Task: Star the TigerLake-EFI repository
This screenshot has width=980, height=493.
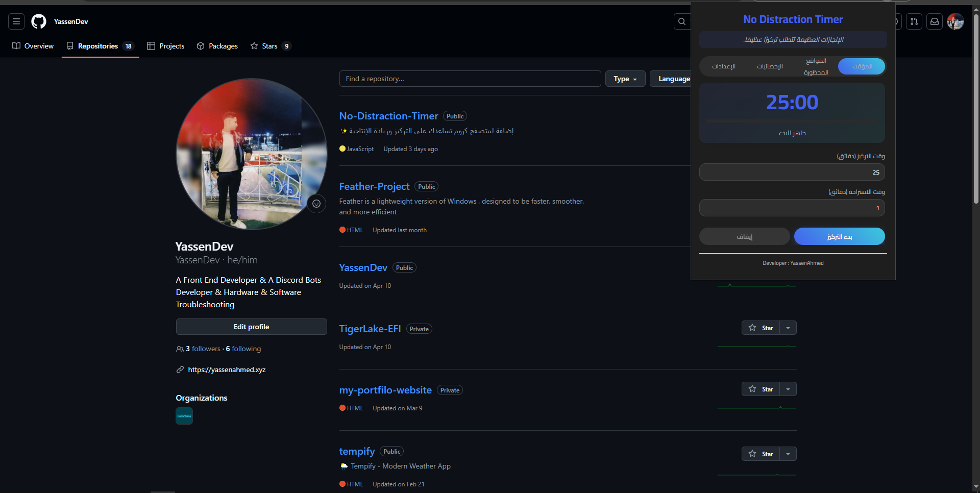Action: 761,328
